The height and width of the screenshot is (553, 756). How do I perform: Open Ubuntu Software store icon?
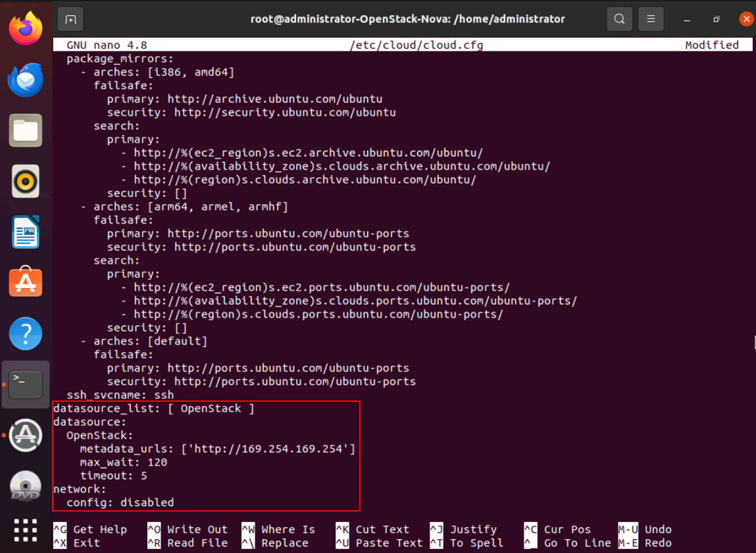[26, 283]
